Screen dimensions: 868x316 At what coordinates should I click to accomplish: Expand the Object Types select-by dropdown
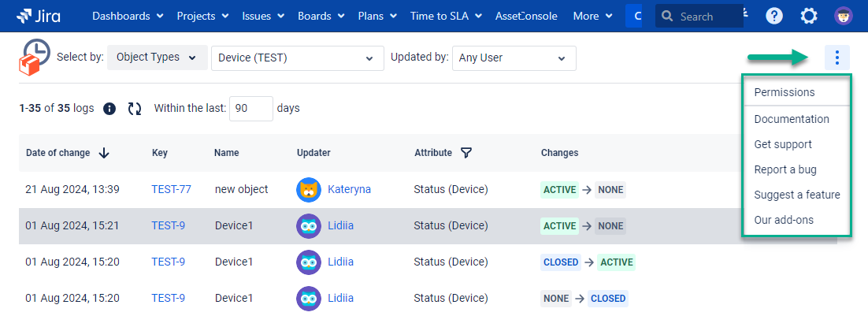157,58
